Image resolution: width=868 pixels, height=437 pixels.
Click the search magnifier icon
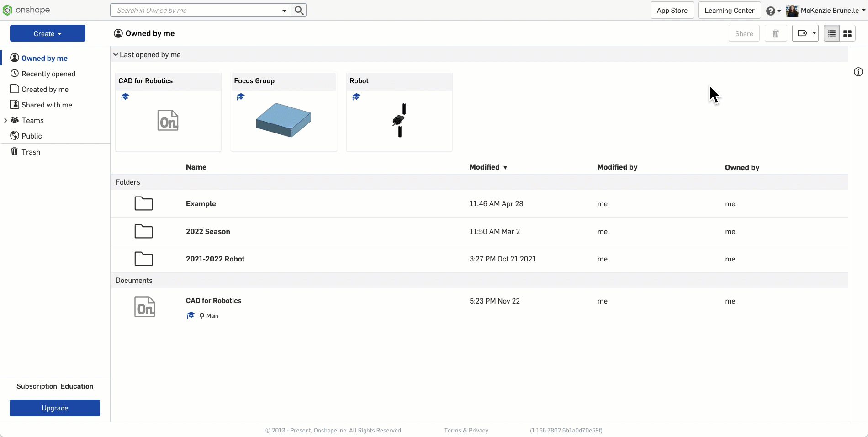[299, 10]
